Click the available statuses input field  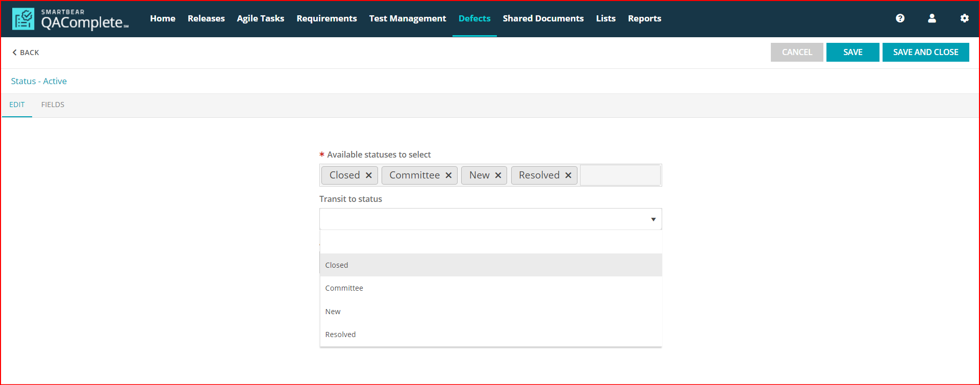pyautogui.click(x=620, y=175)
